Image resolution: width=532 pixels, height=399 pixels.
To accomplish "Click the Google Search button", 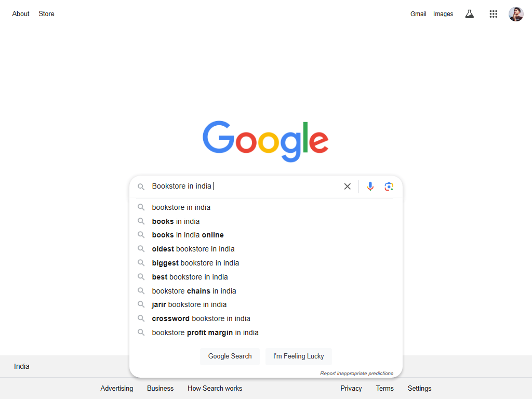I will [230, 356].
